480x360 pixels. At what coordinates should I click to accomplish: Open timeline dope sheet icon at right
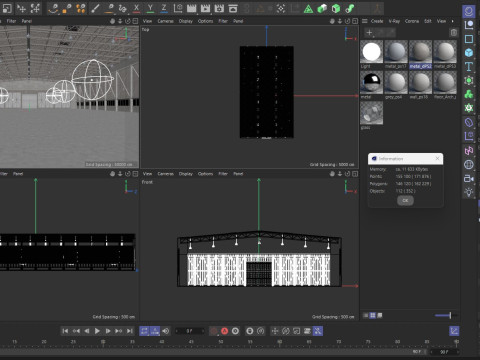pyautogui.click(x=454, y=331)
